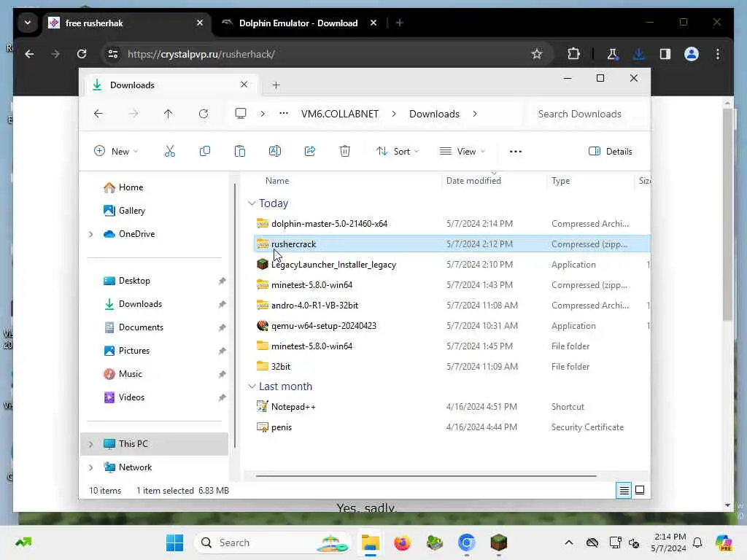Go up one folder level

pos(169,114)
